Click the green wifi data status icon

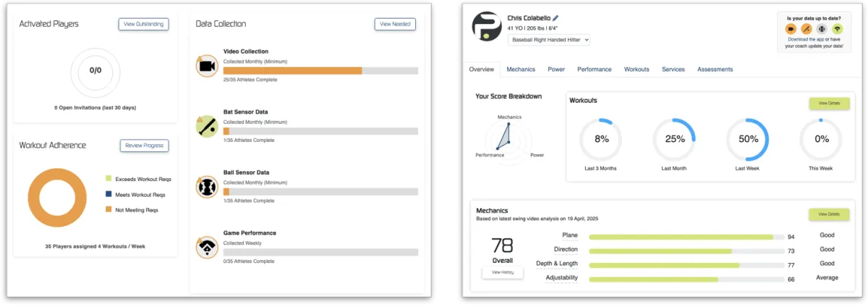click(836, 29)
